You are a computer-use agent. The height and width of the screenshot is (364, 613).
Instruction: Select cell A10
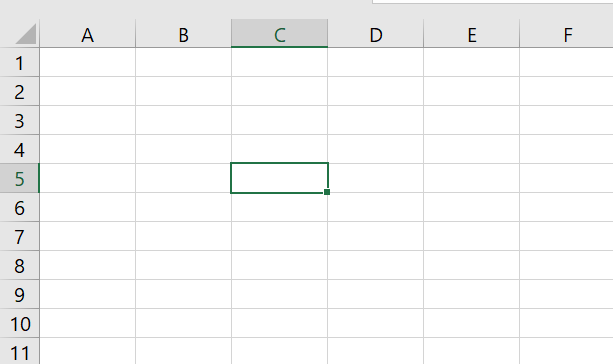88,323
